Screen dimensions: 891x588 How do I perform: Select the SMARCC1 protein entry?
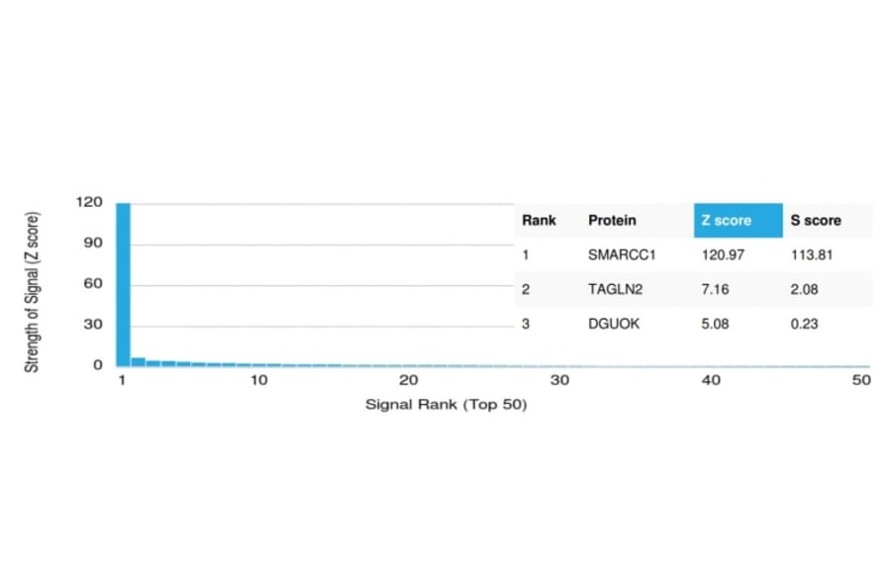click(622, 255)
